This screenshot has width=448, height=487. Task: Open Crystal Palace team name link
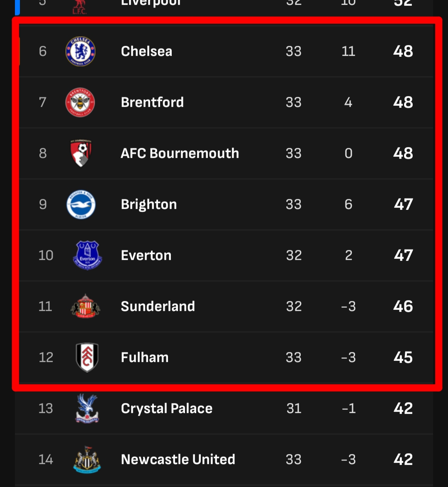(x=166, y=409)
